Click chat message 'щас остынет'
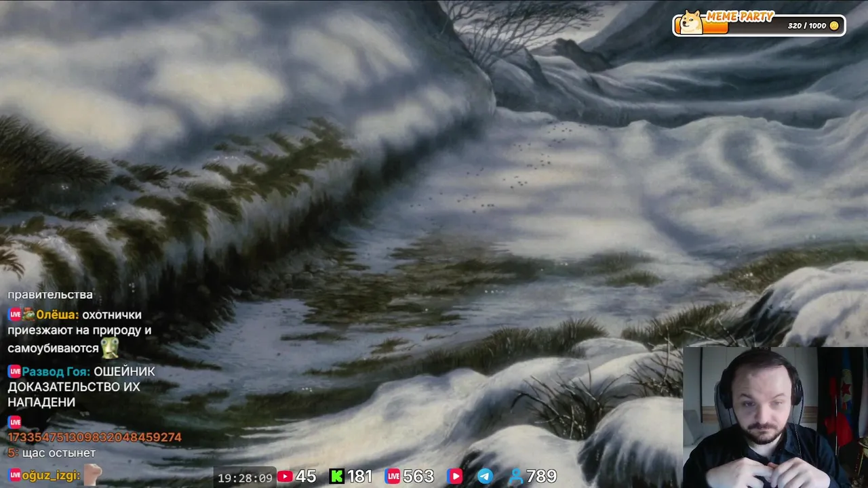 coord(58,453)
